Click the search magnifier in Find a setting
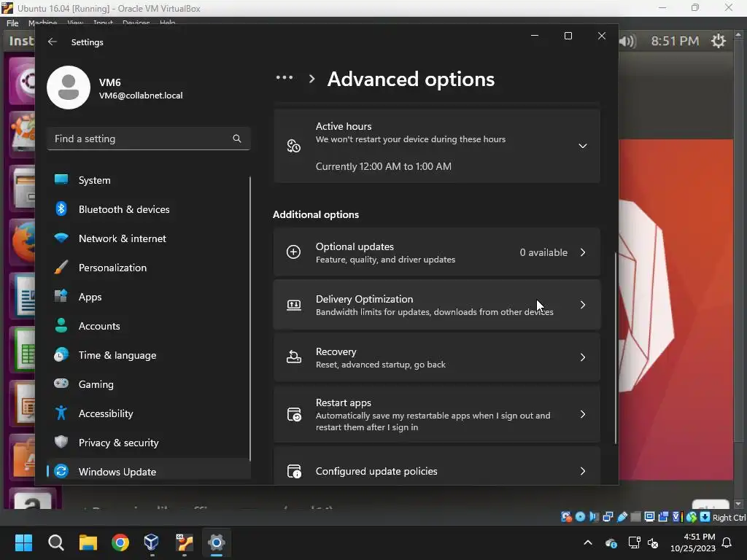 point(237,139)
